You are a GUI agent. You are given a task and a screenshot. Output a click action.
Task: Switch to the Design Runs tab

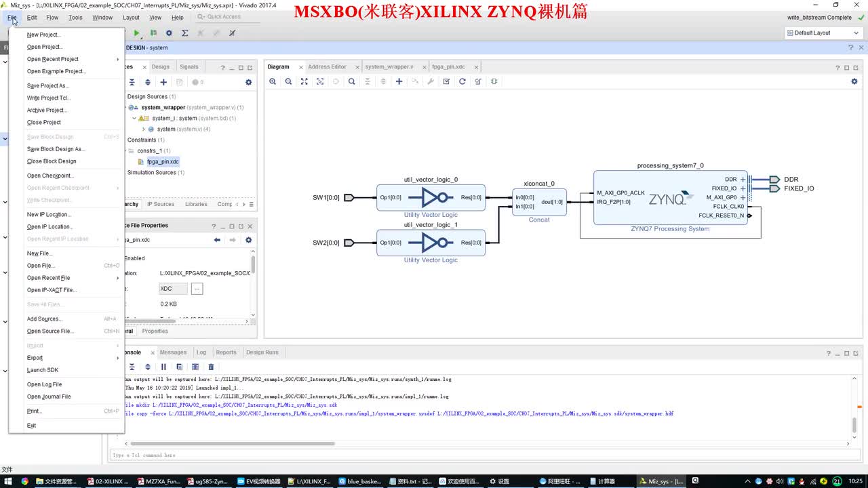tap(262, 352)
